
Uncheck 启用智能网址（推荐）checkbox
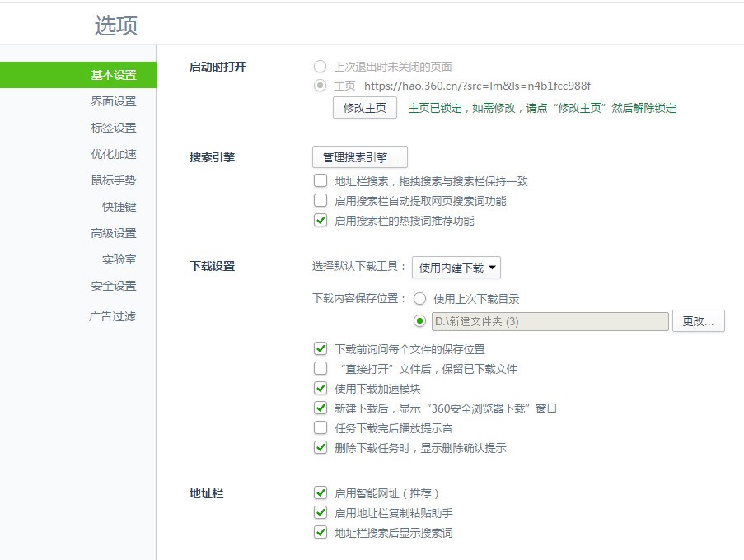[321, 493]
